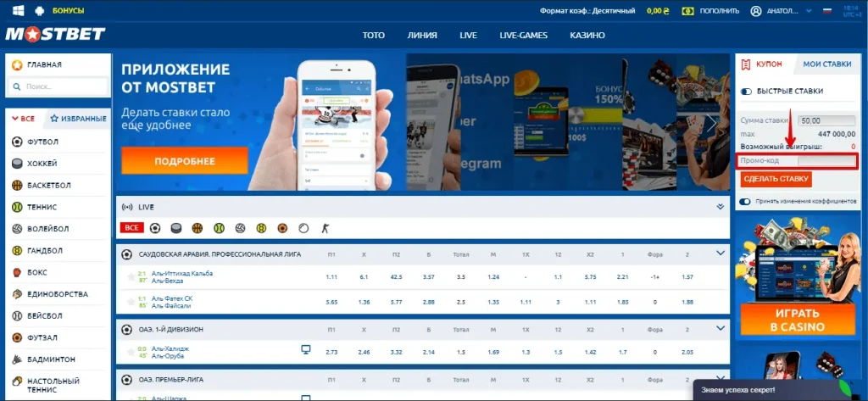868x401 pixels.
Task: Open LIVE in the main navigation
Action: point(468,35)
